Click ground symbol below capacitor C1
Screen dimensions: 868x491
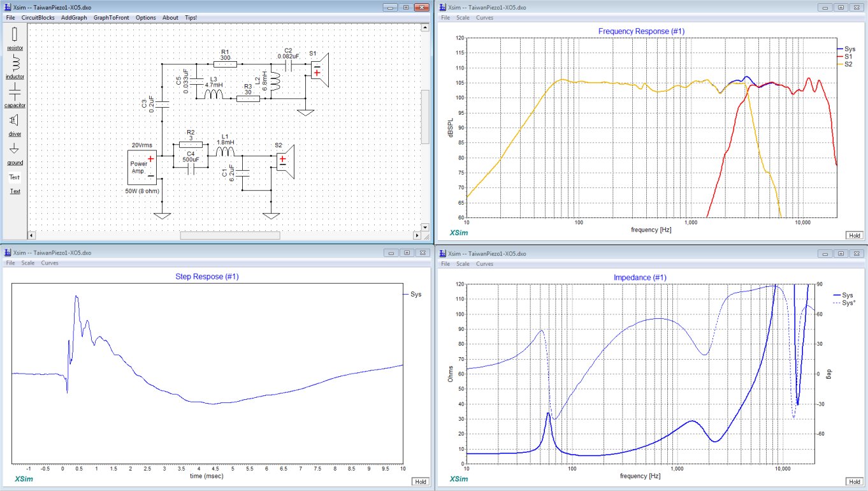point(272,216)
